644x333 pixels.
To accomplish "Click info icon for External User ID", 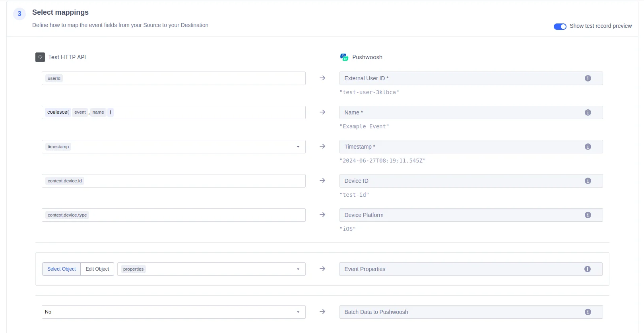I will (588, 78).
